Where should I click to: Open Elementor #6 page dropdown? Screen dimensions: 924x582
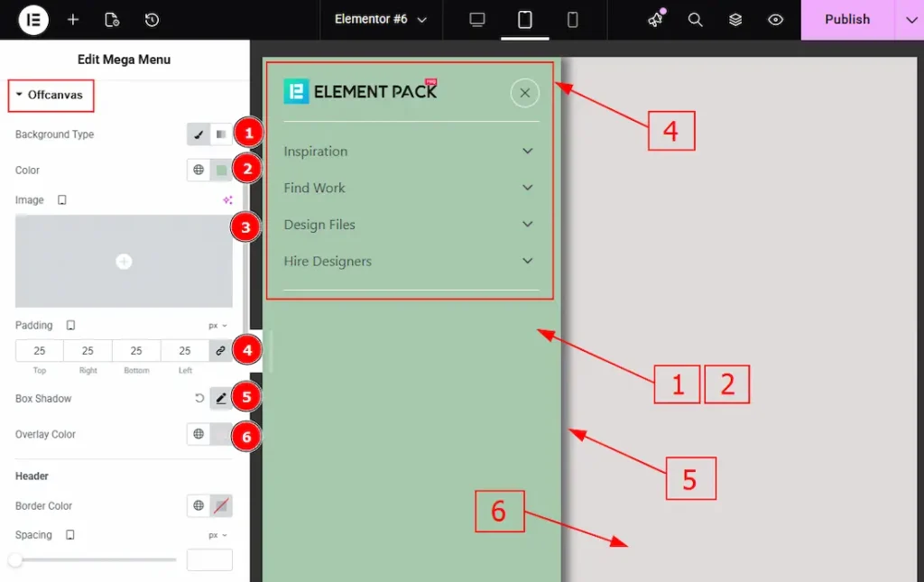380,20
